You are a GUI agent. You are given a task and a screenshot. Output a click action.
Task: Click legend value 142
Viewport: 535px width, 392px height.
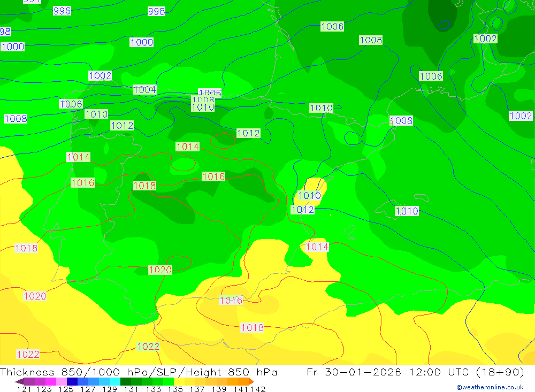[x=258, y=389]
